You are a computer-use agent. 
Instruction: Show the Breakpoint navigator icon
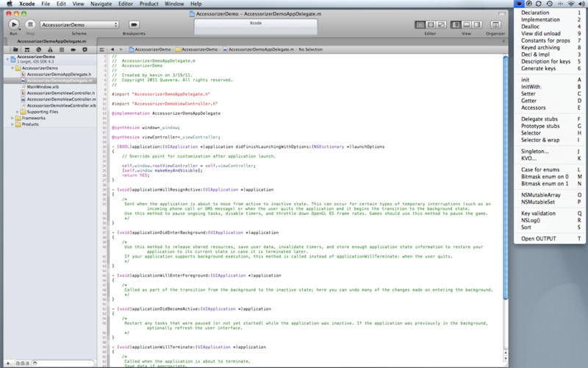pos(73,49)
